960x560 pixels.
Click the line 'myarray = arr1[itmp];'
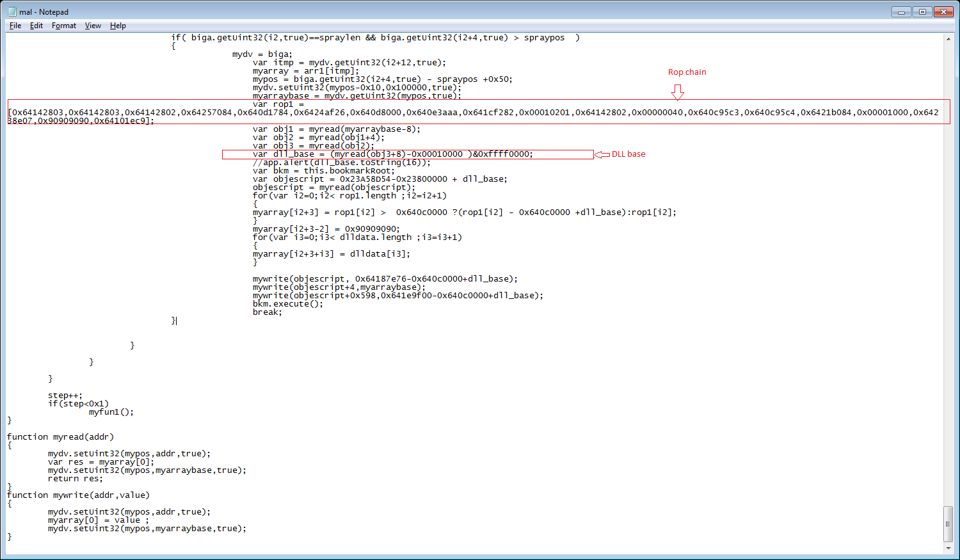[306, 71]
